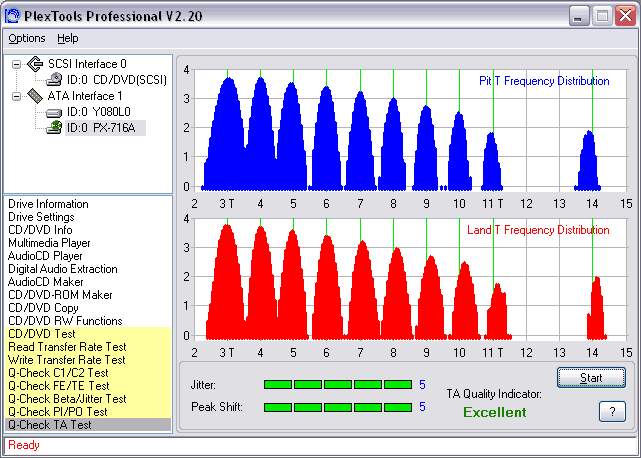
Task: Click the CD/DVD(SCSI) drive icon
Action: click(x=54, y=80)
